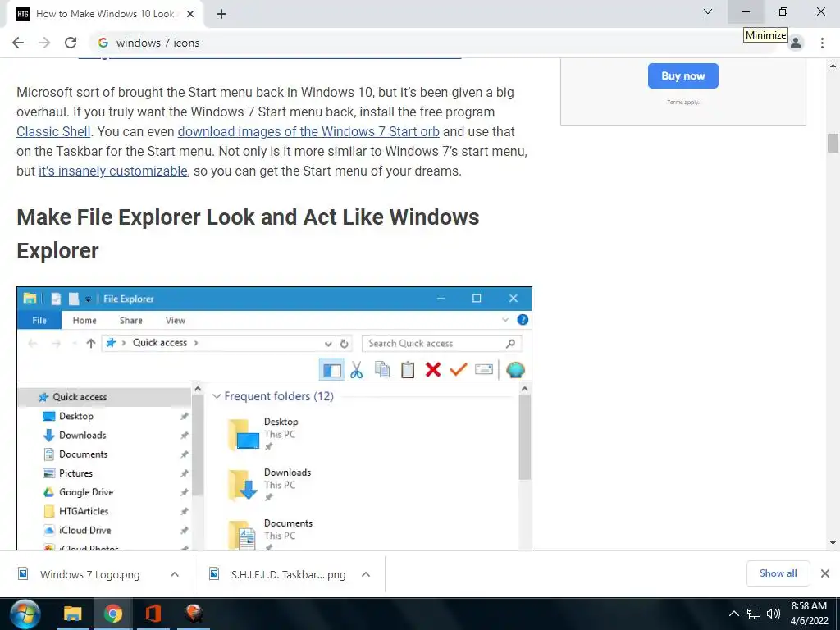Click the Buy now ad button
The image size is (840, 630).
tap(682, 76)
